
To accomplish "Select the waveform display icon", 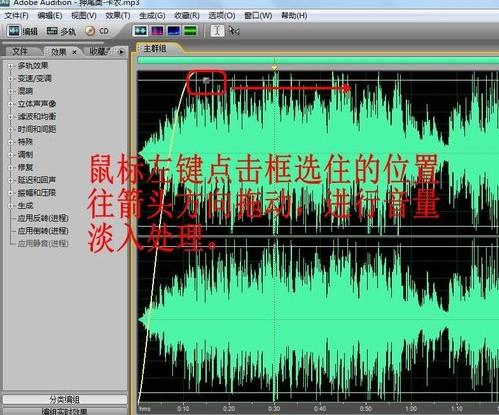I will point(140,31).
